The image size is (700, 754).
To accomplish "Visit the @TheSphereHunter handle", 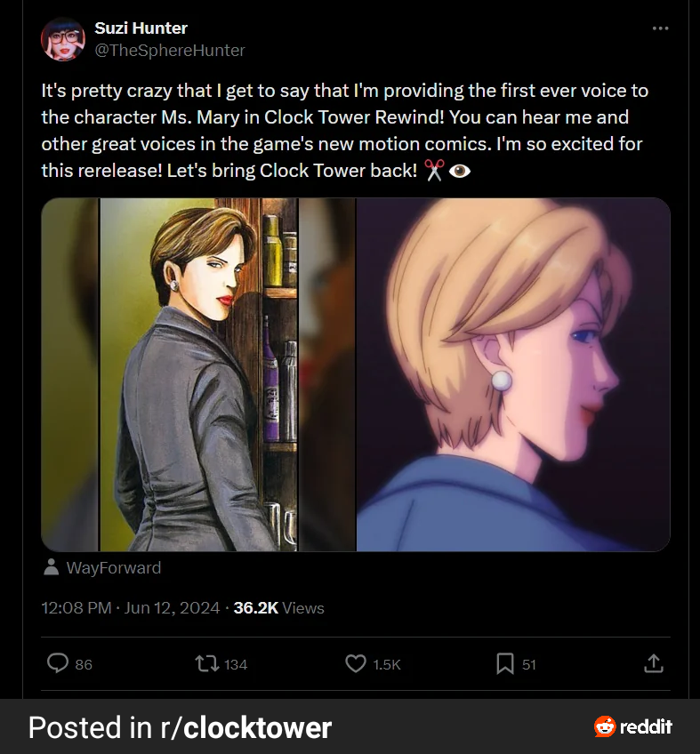I will pos(169,51).
